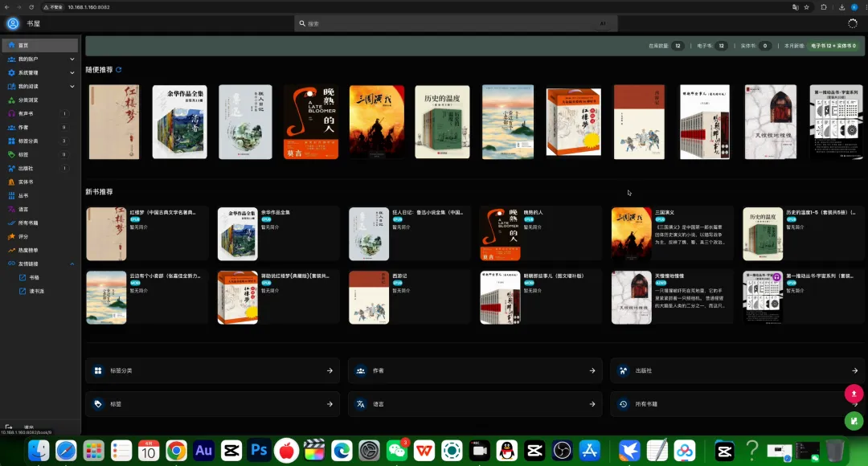Open 余华作品全集 card in new books
868x466 pixels.
(x=278, y=234)
